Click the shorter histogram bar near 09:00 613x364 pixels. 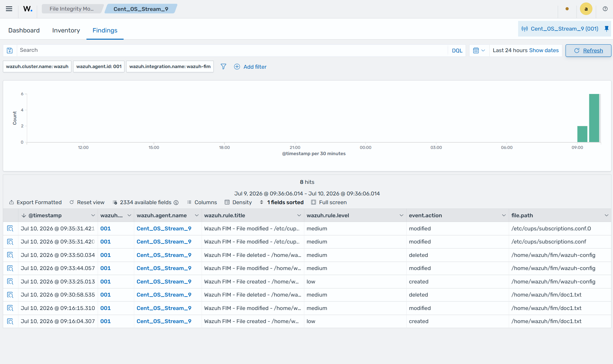pyautogui.click(x=582, y=134)
